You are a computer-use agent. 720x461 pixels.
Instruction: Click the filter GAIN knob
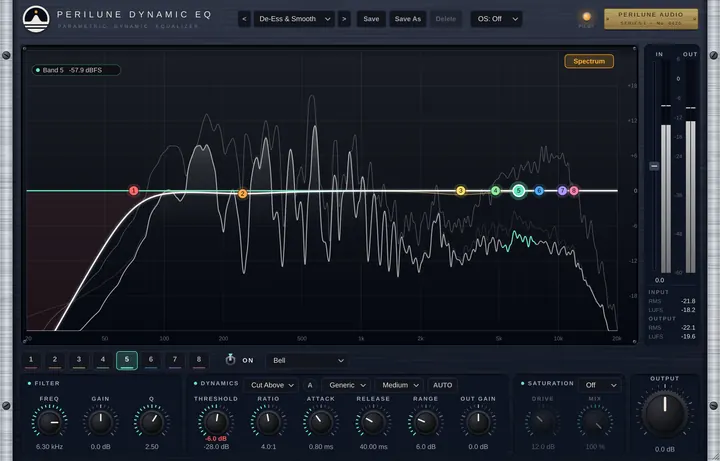coord(101,422)
